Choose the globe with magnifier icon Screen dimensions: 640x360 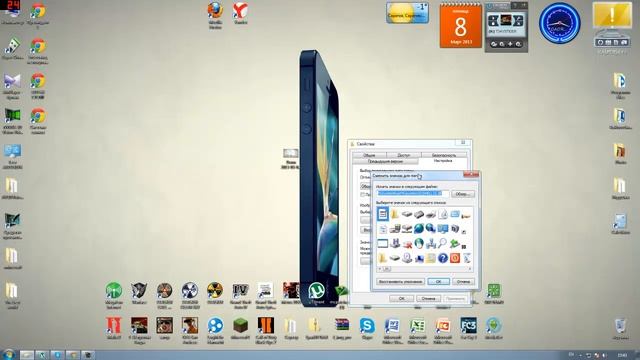(x=431, y=229)
